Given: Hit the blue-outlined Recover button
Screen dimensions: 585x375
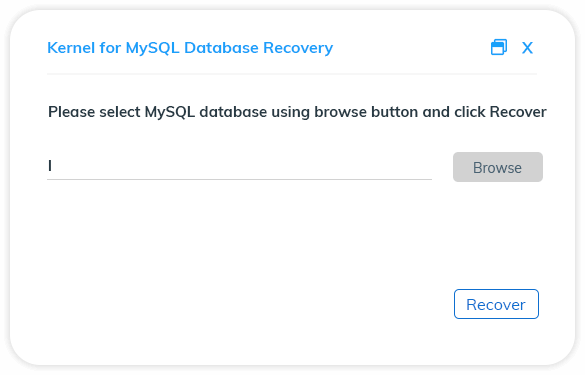Looking at the screenshot, I should pyautogui.click(x=496, y=304).
